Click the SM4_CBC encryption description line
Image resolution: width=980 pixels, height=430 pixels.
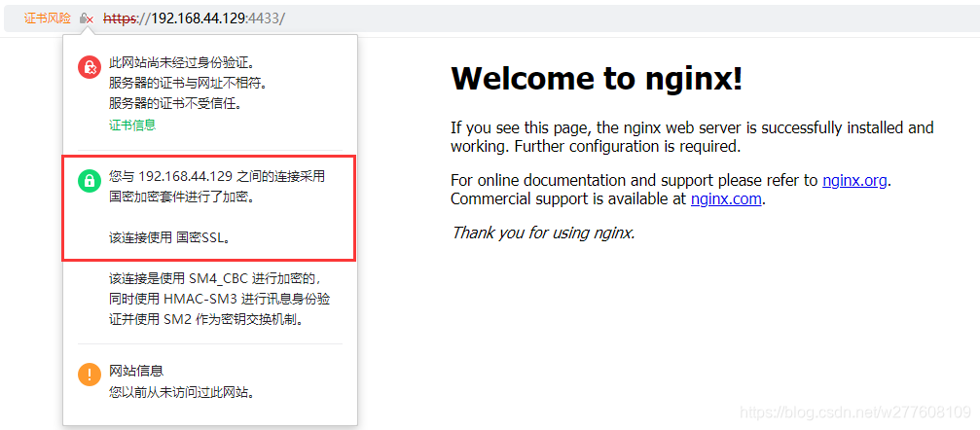(215, 278)
